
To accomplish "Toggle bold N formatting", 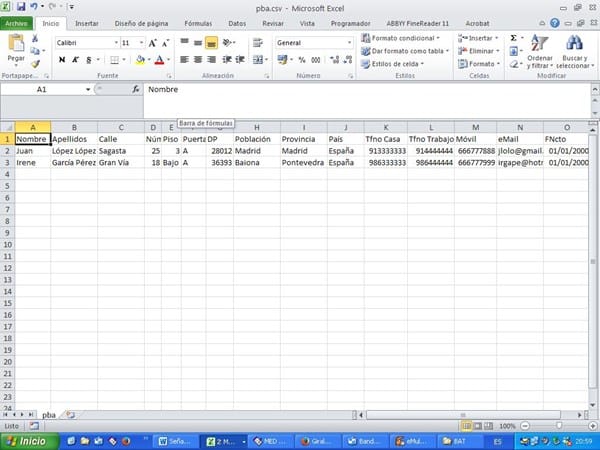I will click(x=62, y=60).
